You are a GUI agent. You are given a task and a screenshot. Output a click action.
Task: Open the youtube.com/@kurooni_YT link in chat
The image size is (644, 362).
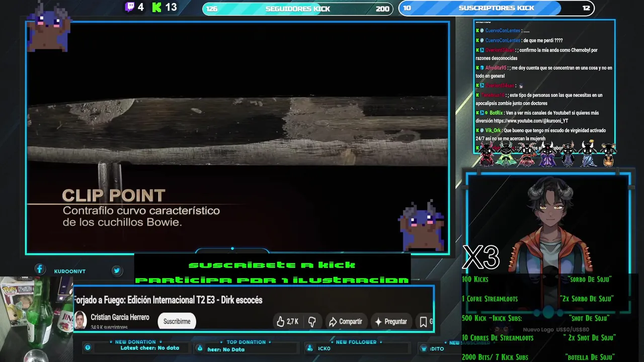coord(530,121)
